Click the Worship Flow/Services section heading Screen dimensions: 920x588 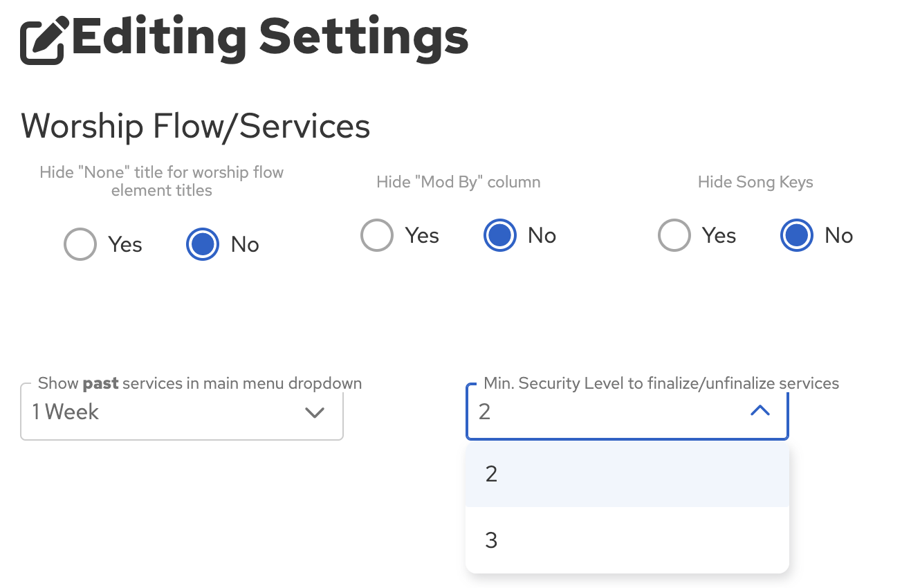(196, 127)
